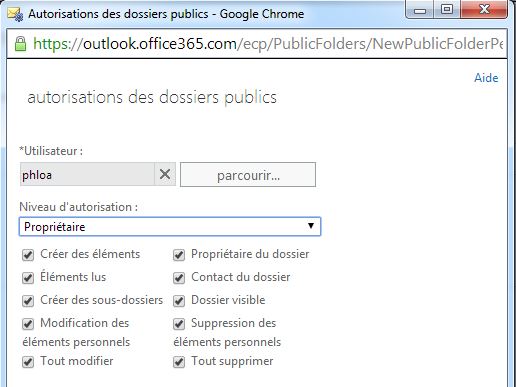Toggle Contact du dossier checkbox
The width and height of the screenshot is (516, 387).
179,278
